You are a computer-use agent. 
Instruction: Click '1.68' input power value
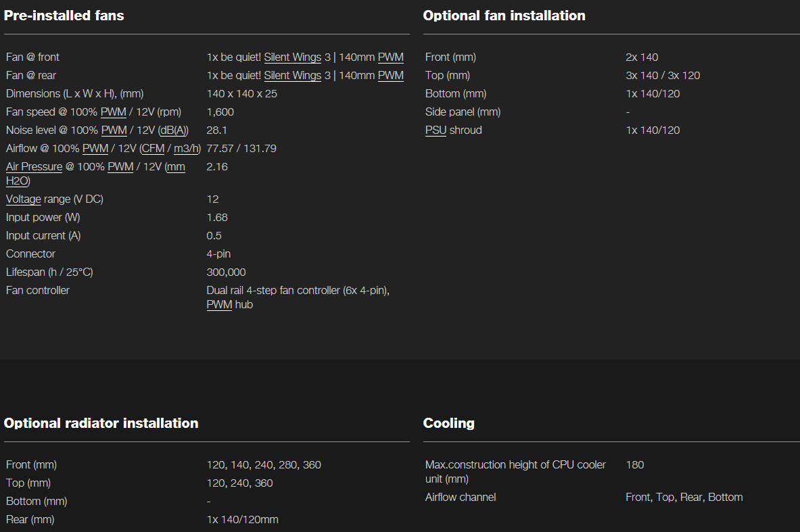(x=217, y=218)
